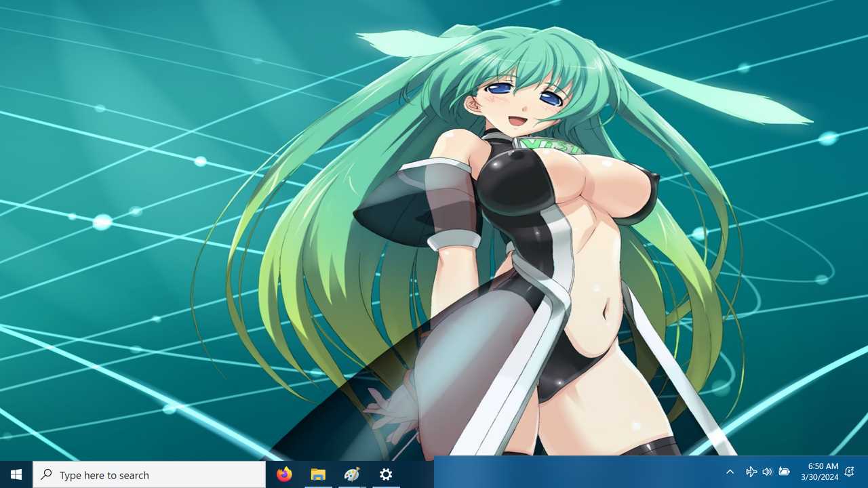Launch Firefox from the taskbar

click(283, 474)
